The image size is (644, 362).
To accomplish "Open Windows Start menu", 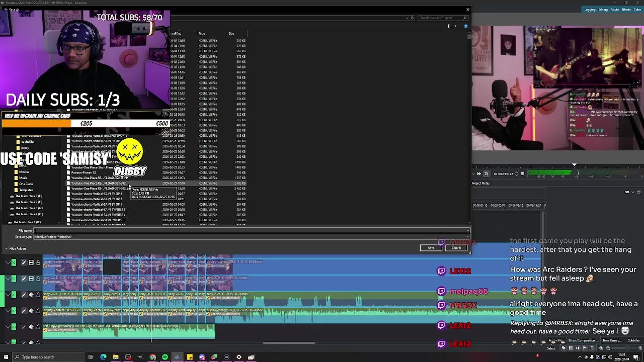I will [x=6, y=357].
